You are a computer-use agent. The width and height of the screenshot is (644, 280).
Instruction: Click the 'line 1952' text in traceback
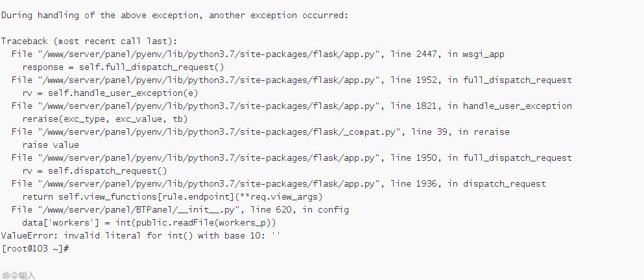click(x=415, y=80)
